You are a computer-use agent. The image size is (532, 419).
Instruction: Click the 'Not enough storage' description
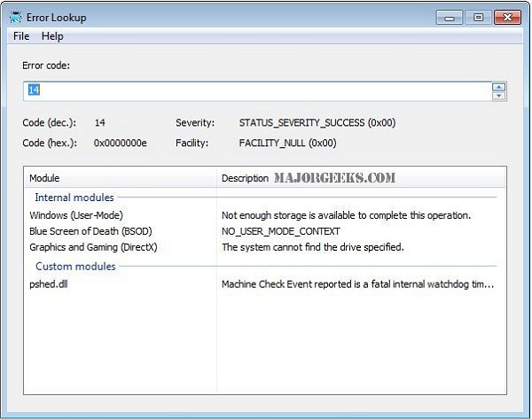pyautogui.click(x=346, y=215)
